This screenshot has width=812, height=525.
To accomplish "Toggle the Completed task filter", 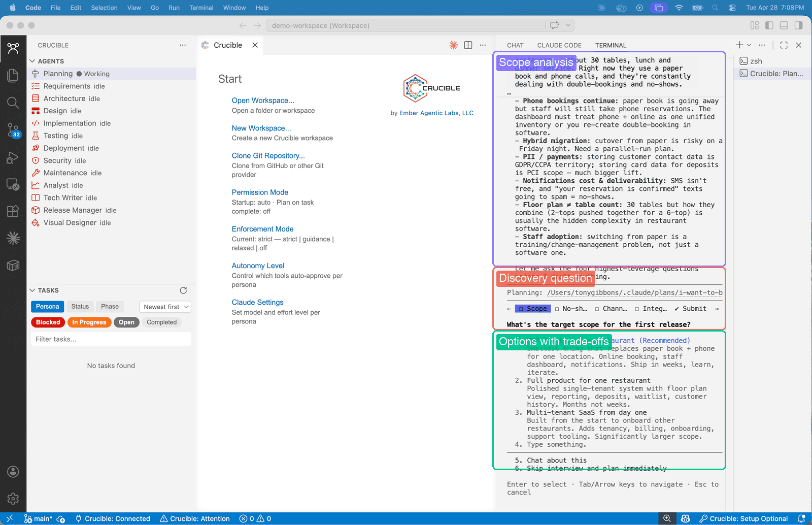I will pyautogui.click(x=162, y=322).
